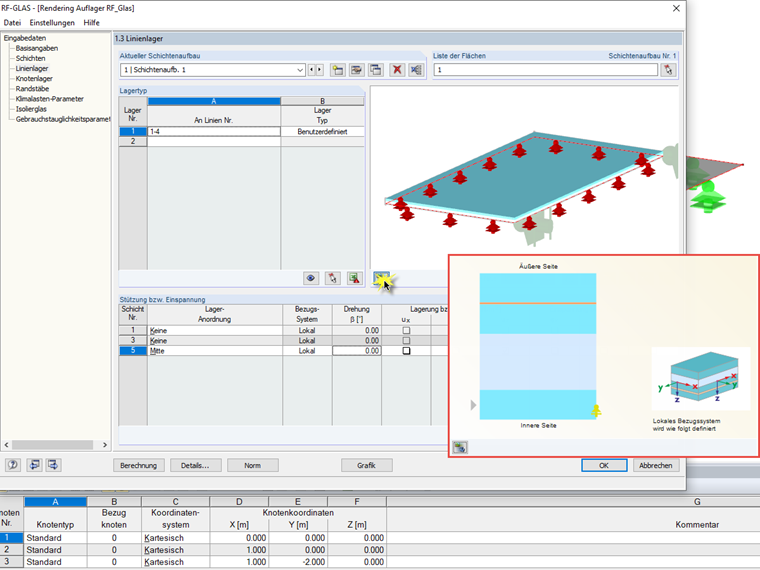The image size is (760, 570).
Task: Open help icon in bottom bar
Action: (x=13, y=465)
